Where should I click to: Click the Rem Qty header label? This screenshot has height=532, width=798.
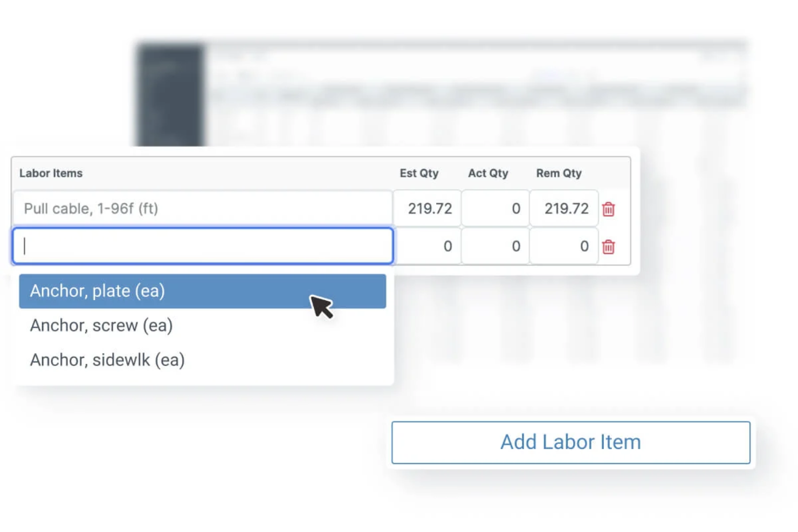point(559,173)
